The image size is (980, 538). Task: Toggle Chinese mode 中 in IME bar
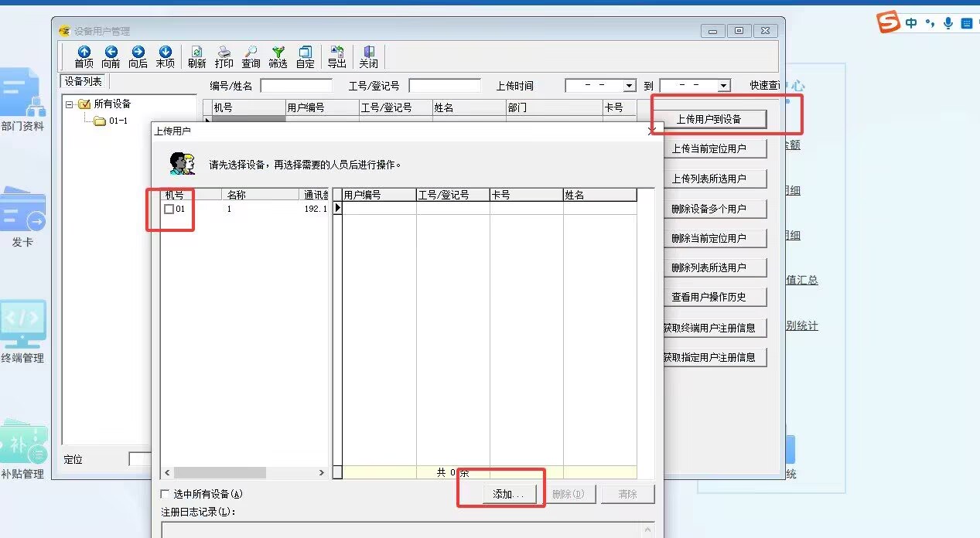(x=911, y=23)
